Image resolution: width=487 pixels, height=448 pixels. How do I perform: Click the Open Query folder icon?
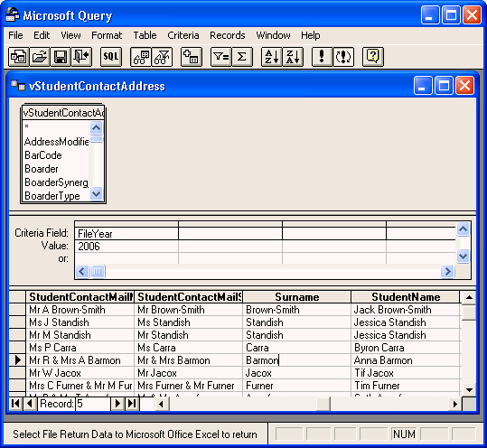click(40, 57)
